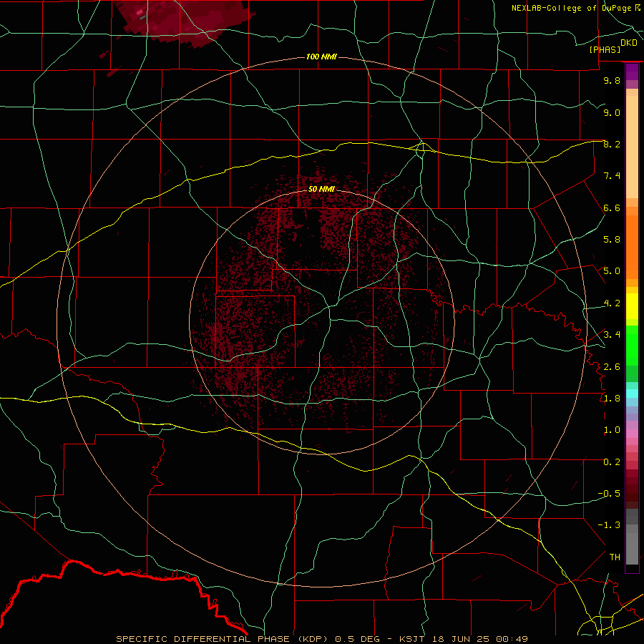
Task: Click the 00:49 timestamp in the caption
Action: pos(512,639)
